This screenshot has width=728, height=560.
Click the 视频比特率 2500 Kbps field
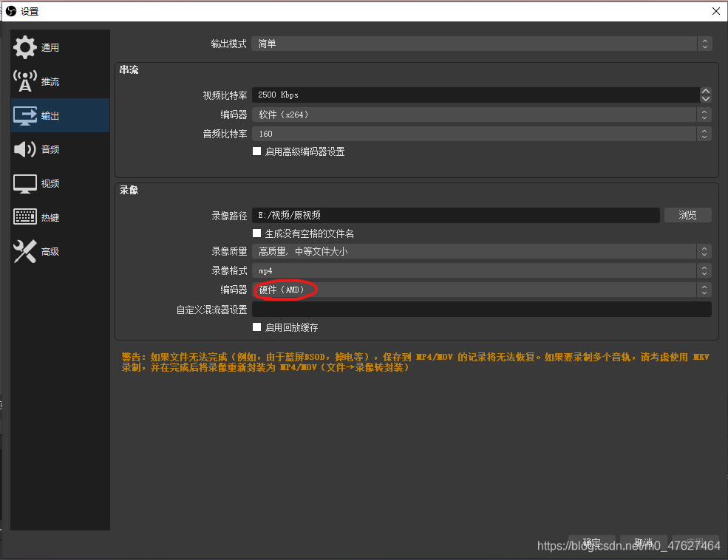[476, 95]
